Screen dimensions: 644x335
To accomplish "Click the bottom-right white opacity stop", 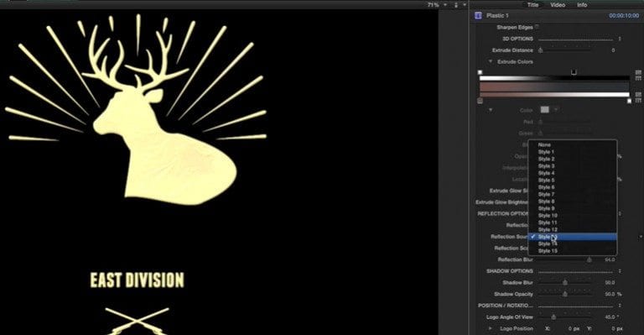I will (629, 101).
